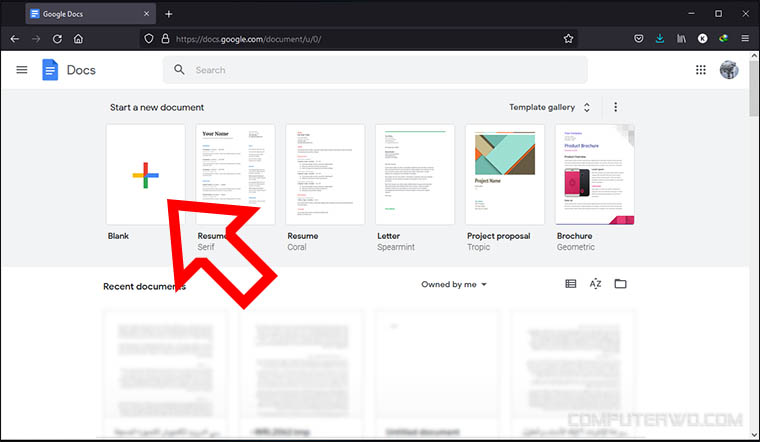Click the 'Project proposal' label

[499, 236]
